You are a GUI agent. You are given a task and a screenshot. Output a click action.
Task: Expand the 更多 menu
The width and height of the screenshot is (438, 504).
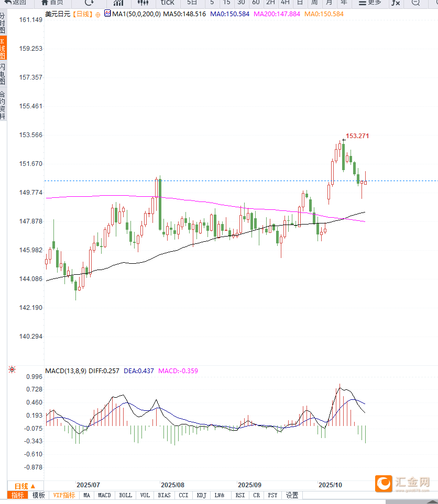[370, 3]
